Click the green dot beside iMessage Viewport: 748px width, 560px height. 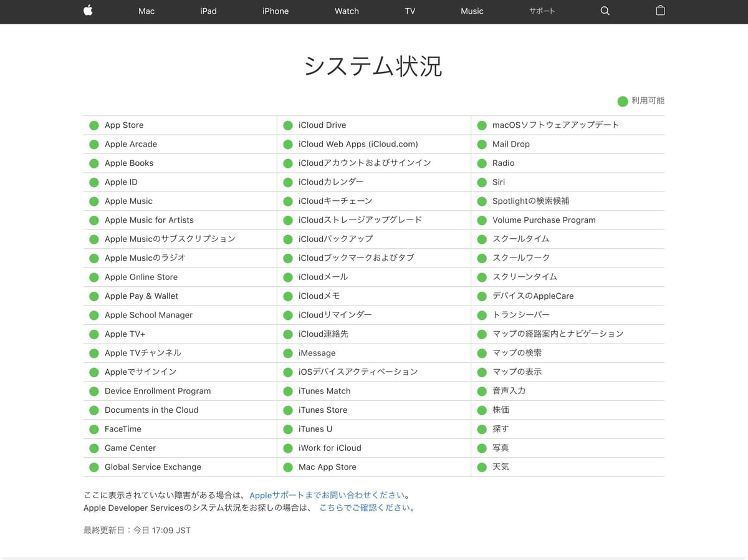point(287,354)
